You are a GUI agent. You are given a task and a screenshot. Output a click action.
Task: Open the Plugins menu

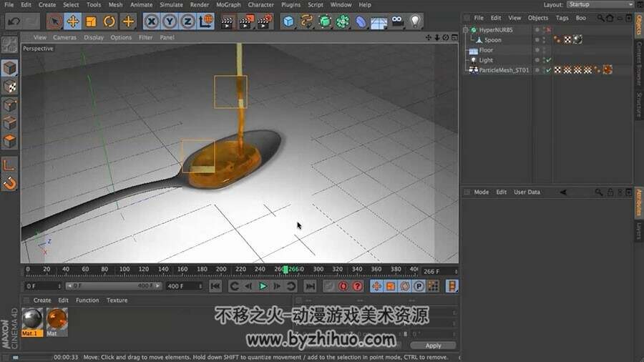point(291,5)
